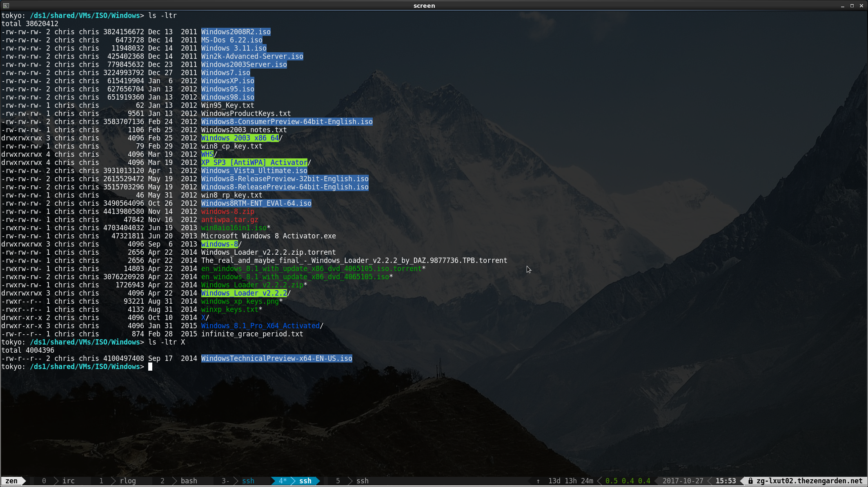Click Windows_8.1_Pro_X64_Activated directory
This screenshot has height=487, width=868.
[x=260, y=326]
